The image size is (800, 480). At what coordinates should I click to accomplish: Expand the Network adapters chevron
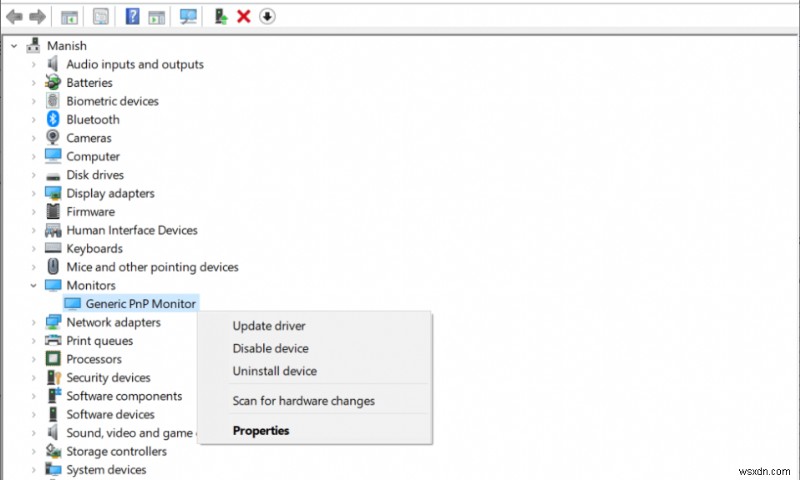pos(34,322)
